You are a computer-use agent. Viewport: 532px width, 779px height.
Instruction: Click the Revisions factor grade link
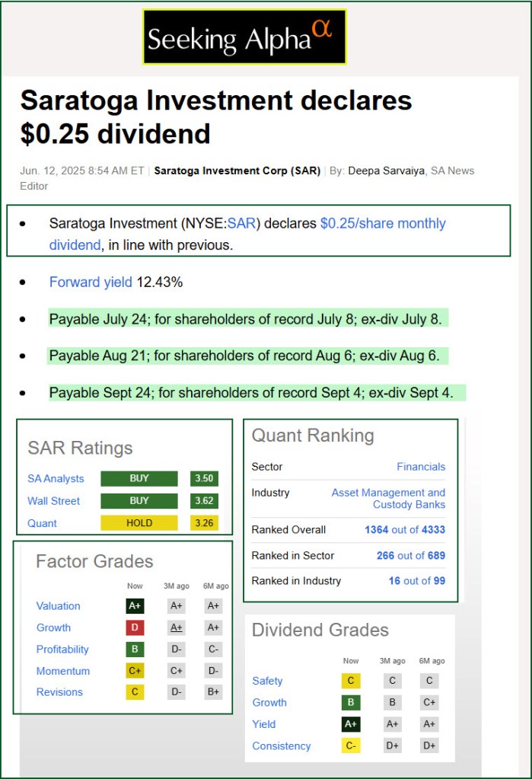pos(59,692)
